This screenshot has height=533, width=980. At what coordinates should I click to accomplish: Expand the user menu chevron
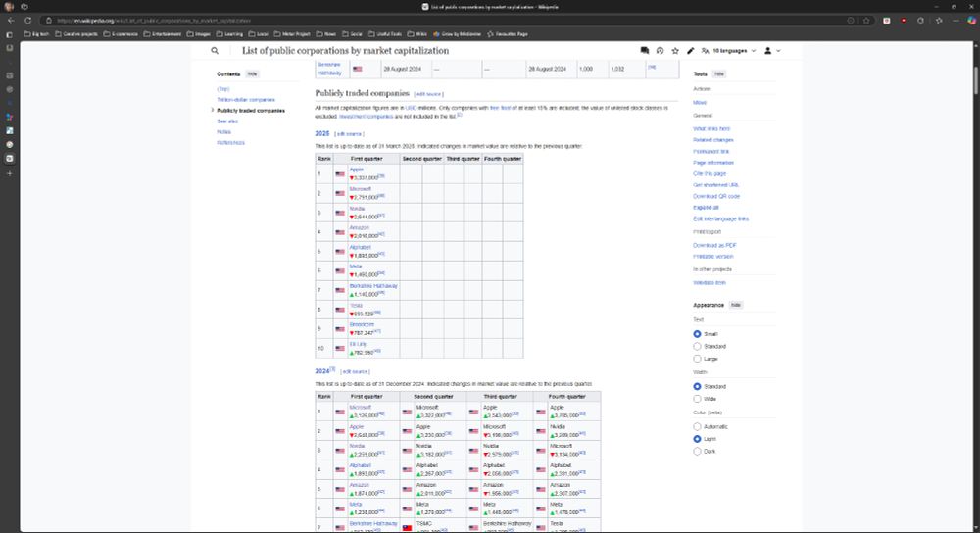click(778, 51)
